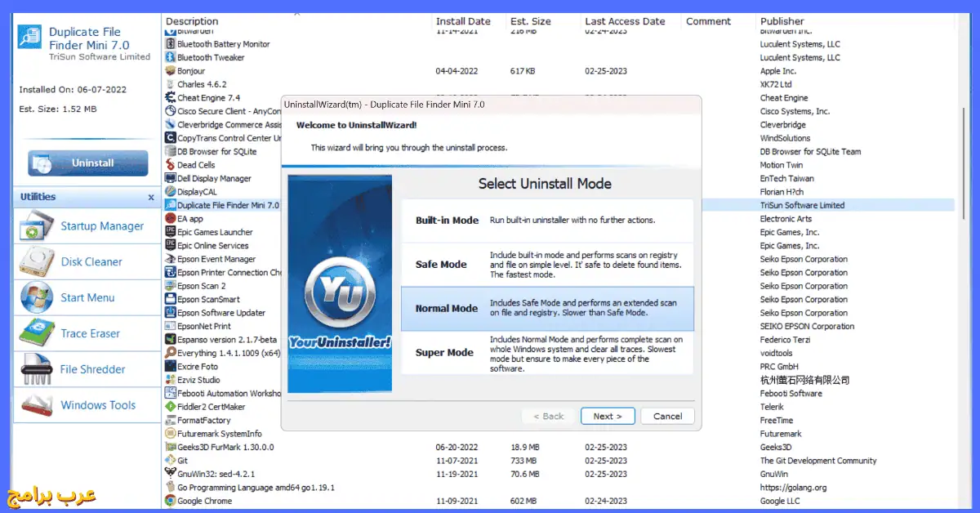The width and height of the screenshot is (980, 513).
Task: Click the Seiko Epson Corporation cell in Epson Scan 2 row
Action: 804,286
